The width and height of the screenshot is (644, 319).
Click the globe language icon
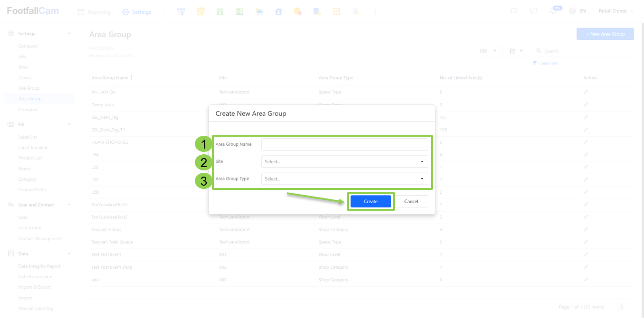click(573, 11)
